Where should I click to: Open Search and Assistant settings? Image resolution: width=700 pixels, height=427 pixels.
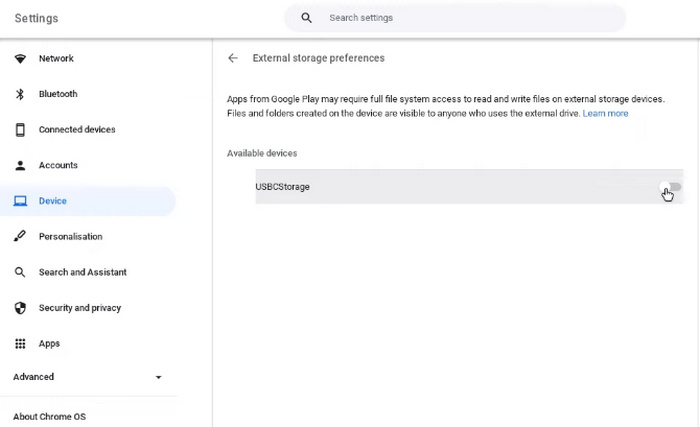click(83, 272)
